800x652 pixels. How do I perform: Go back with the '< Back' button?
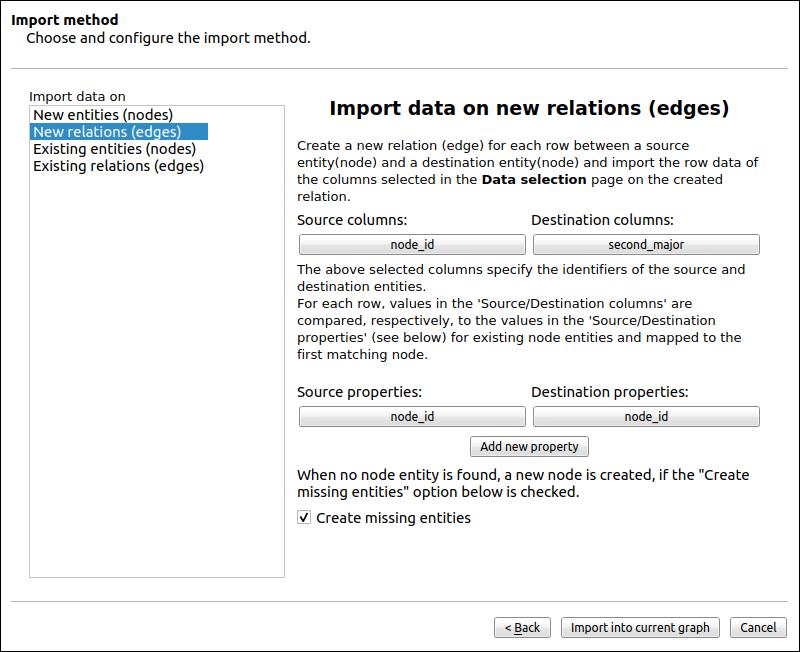point(522,628)
